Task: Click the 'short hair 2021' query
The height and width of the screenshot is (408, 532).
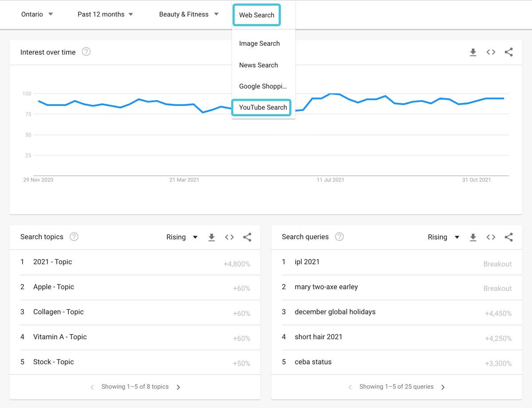Action: tap(318, 337)
